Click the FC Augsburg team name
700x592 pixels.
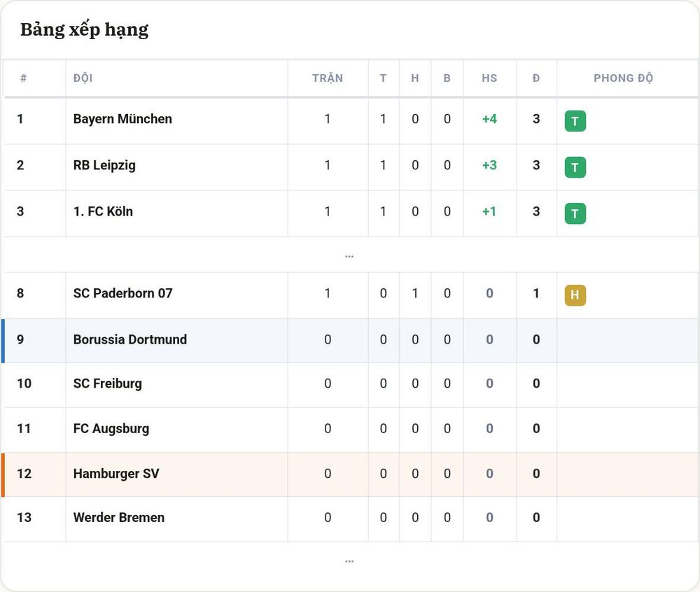point(111,429)
